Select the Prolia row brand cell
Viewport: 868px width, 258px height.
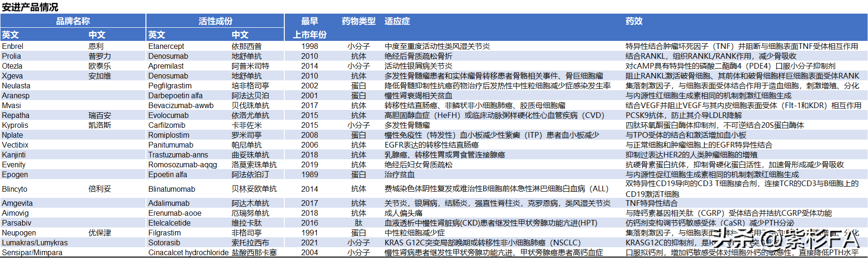tap(11, 56)
